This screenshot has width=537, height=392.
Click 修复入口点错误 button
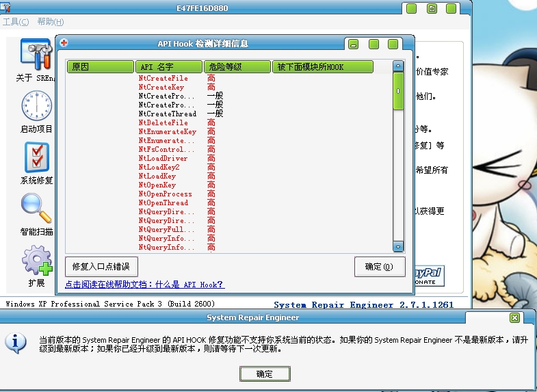[101, 267]
